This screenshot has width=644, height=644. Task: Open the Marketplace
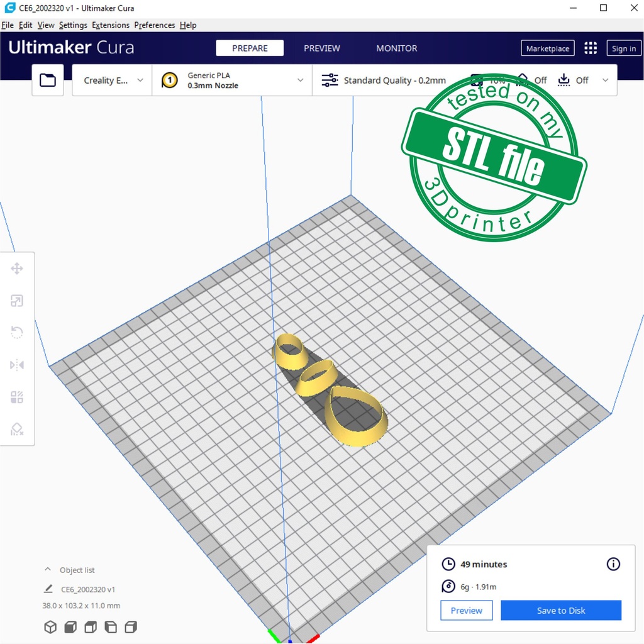[x=548, y=48]
